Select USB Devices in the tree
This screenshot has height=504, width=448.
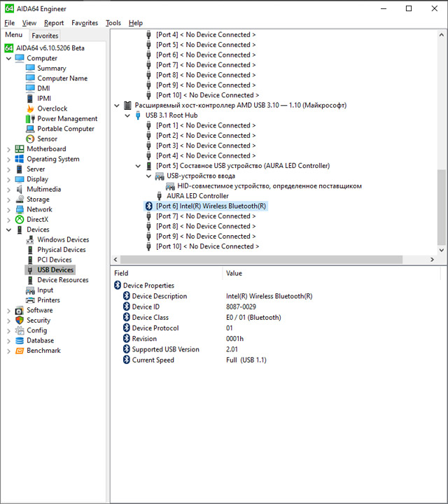tap(55, 270)
